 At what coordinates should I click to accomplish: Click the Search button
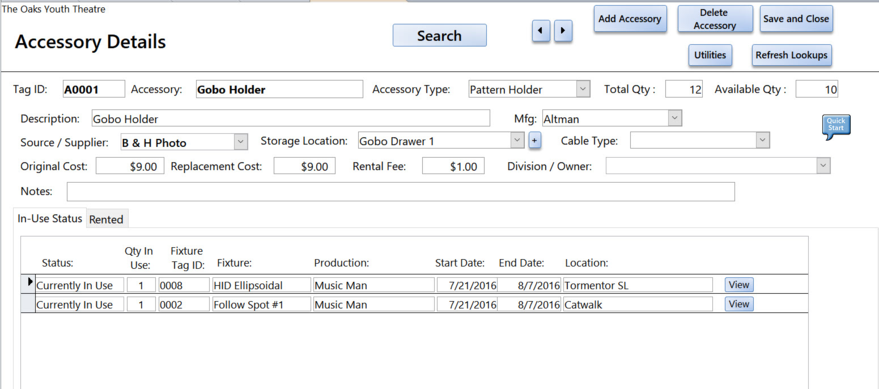tap(440, 35)
